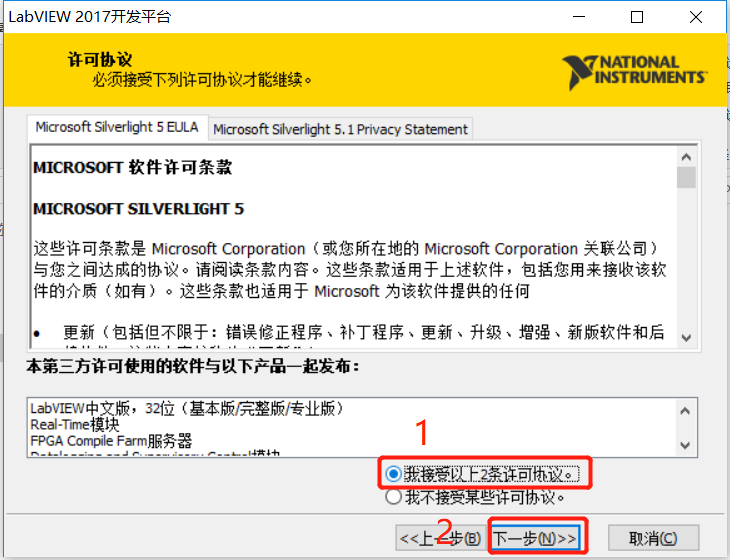Click license text scrollbar up arrow
The height and width of the screenshot is (560, 730).
(686, 157)
